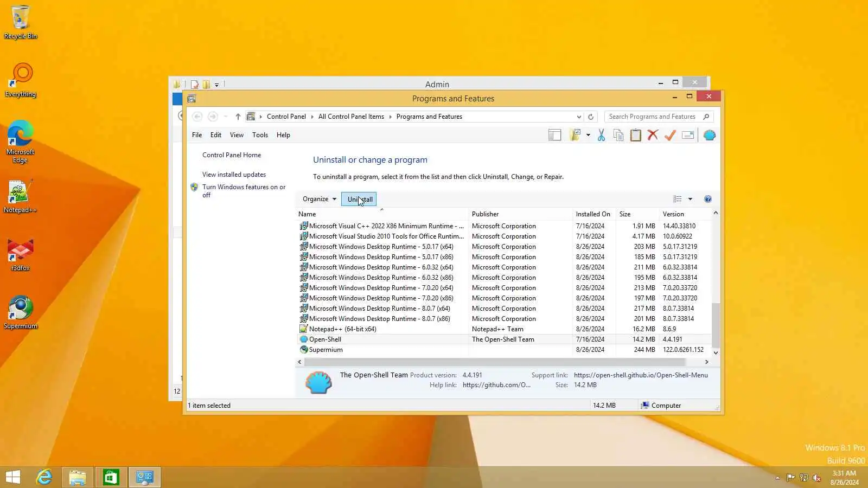Refresh the Programs and Features list
Viewport: 868px width, 488px height.
point(591,117)
